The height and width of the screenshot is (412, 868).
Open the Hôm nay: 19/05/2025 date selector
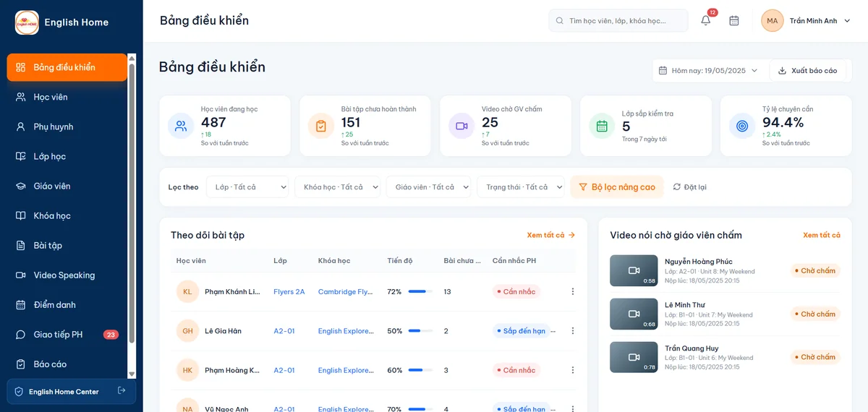[x=709, y=71]
